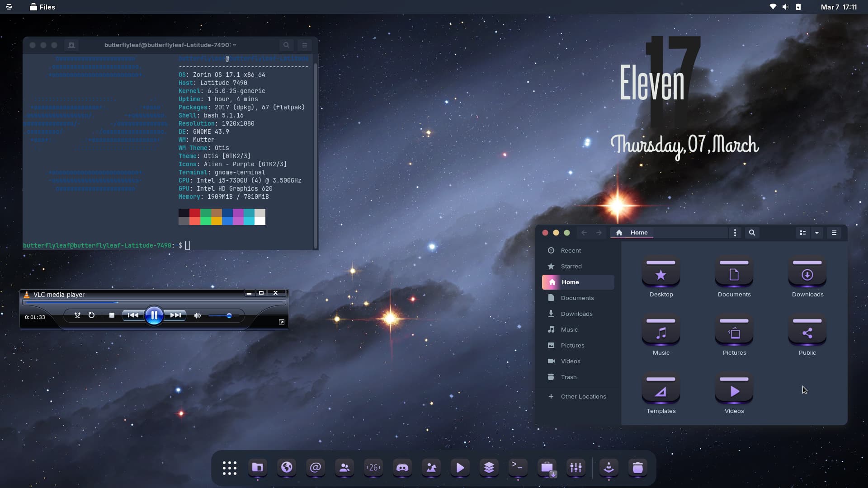Screen dimensions: 868x488
Task: Click the terminal scrollbar
Action: [x=315, y=156]
